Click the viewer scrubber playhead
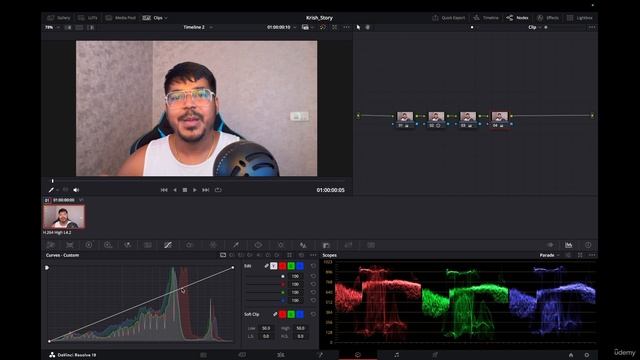640x360 pixels. (x=53, y=180)
